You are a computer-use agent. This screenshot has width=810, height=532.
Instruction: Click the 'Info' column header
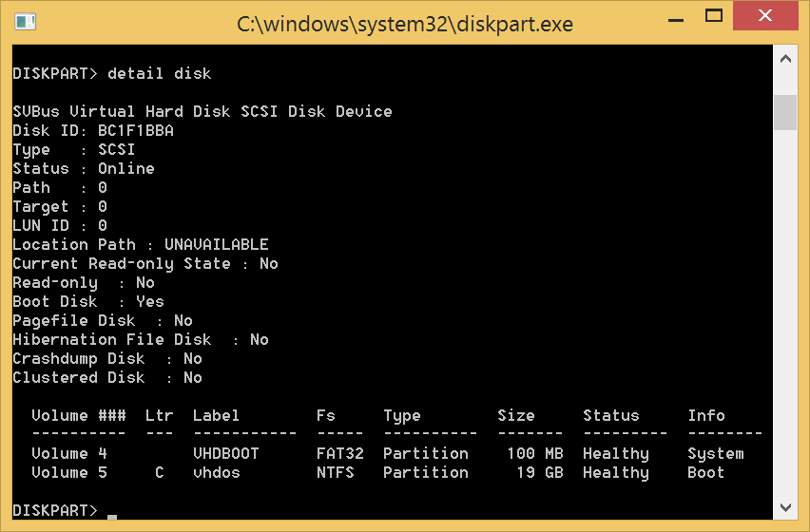[706, 415]
